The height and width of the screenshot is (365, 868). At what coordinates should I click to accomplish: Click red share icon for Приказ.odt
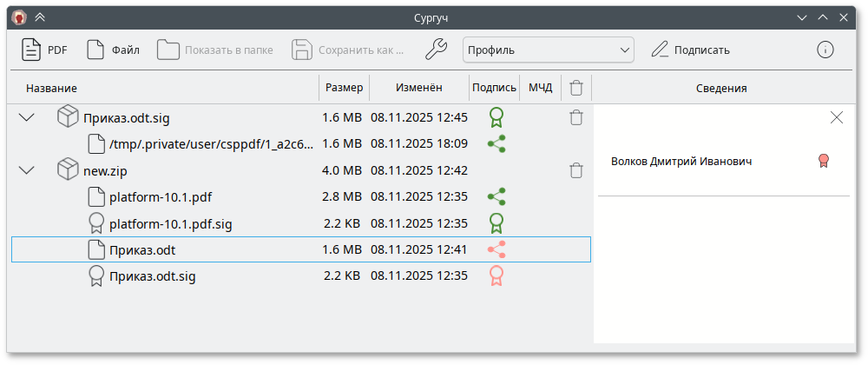(496, 250)
